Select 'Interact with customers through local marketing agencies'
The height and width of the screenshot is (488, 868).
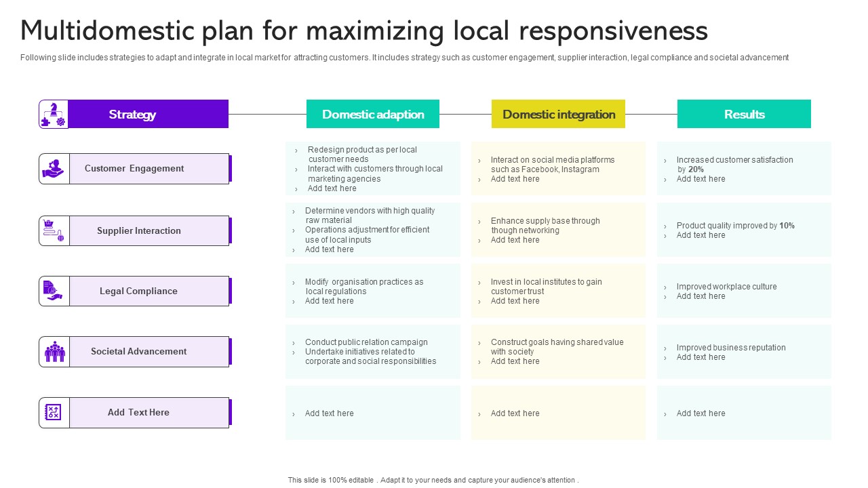(375, 174)
